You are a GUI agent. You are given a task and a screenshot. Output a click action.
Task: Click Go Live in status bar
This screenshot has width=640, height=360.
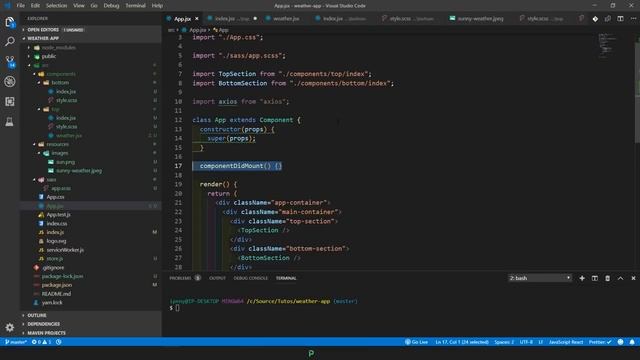click(416, 342)
